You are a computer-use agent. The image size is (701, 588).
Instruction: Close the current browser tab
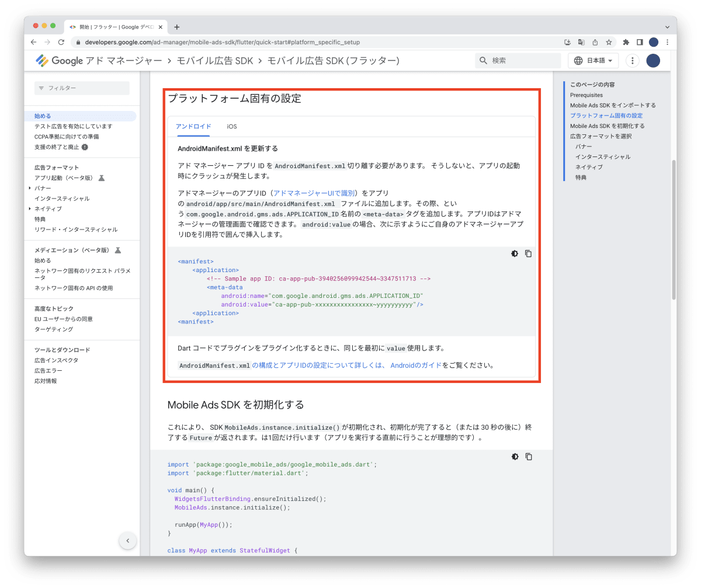tap(161, 27)
